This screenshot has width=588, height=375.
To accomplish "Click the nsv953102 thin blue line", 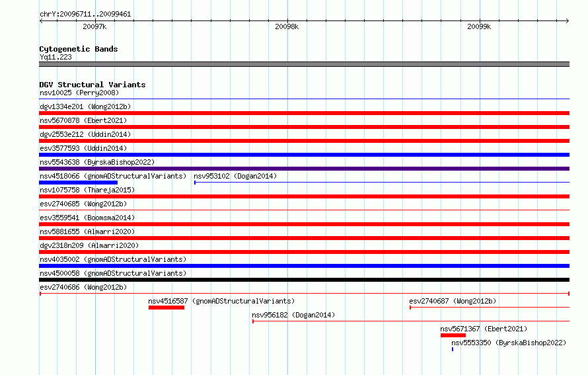I will tap(382, 183).
